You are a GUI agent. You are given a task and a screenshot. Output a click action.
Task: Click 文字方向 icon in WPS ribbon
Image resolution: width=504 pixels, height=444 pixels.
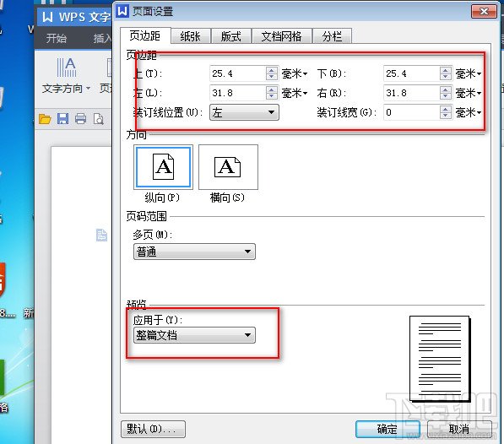pyautogui.click(x=66, y=68)
